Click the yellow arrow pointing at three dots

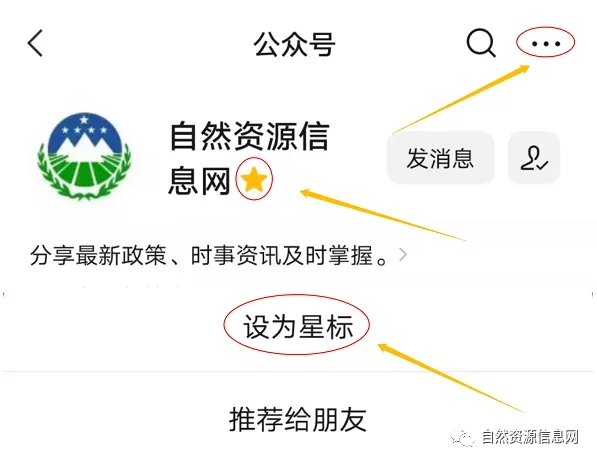tap(461, 100)
